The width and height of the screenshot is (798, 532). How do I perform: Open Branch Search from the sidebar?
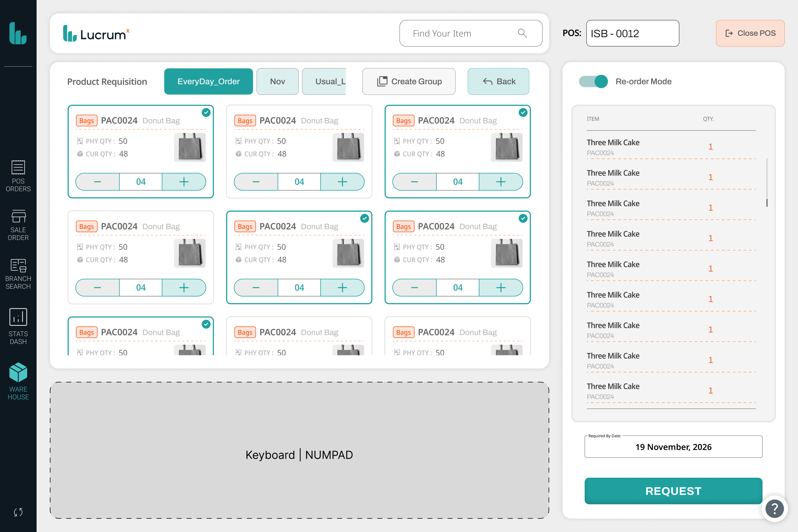click(x=18, y=274)
